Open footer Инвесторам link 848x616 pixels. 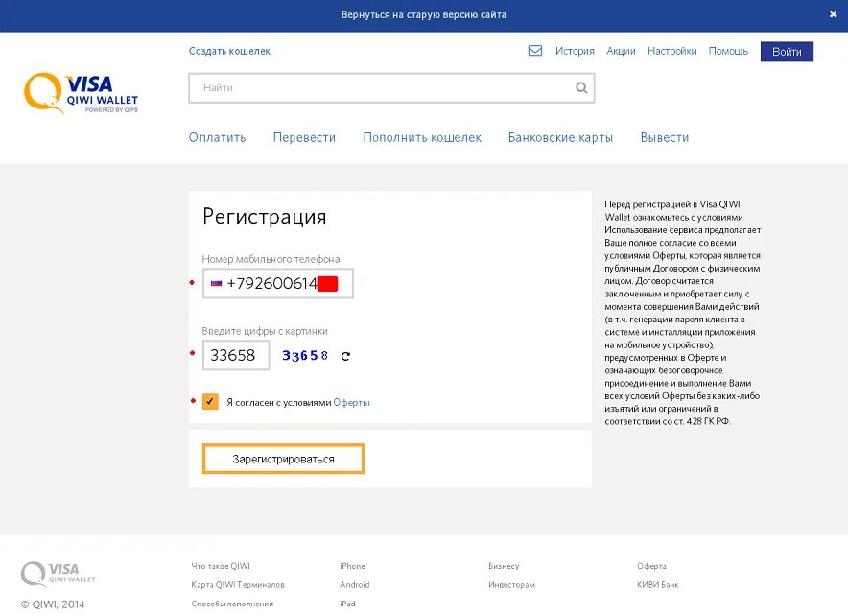(x=511, y=585)
